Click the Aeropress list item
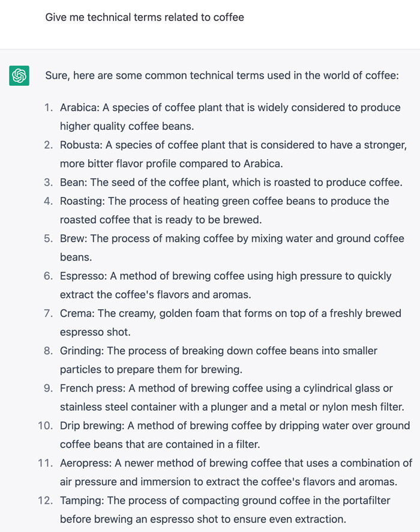This screenshot has width=420, height=532. tap(236, 473)
